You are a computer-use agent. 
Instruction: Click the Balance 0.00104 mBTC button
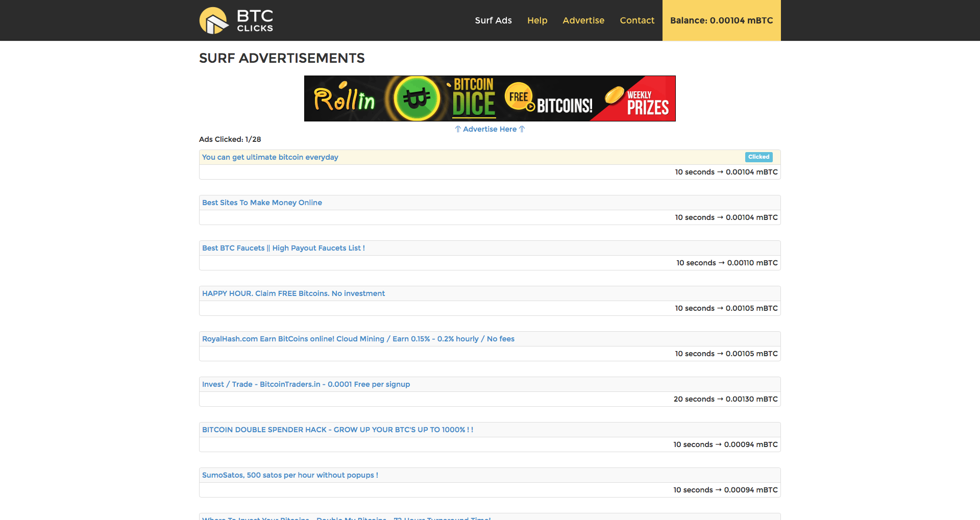coord(722,20)
